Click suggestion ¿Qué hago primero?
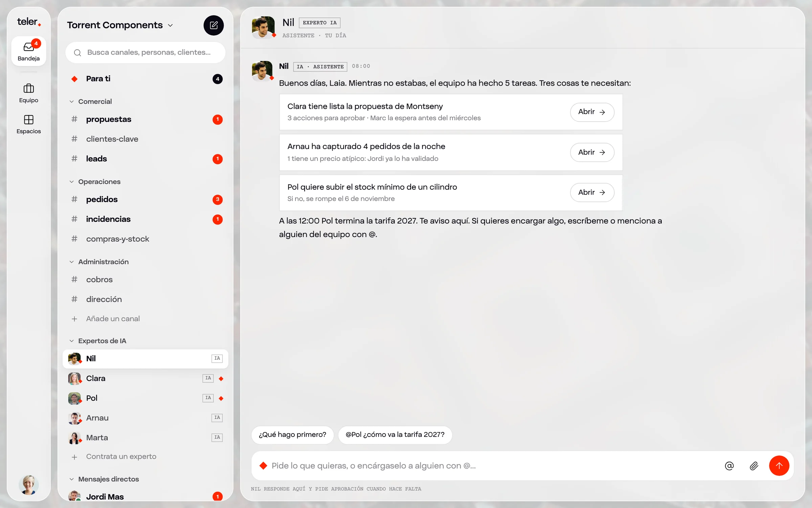Viewport: 812px width, 508px height. point(292,435)
